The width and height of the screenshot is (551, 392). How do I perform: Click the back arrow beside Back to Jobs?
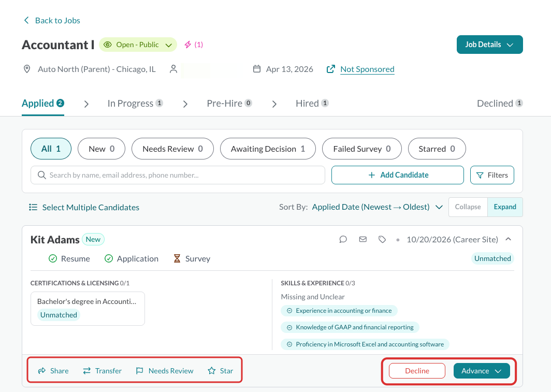[x=26, y=20]
